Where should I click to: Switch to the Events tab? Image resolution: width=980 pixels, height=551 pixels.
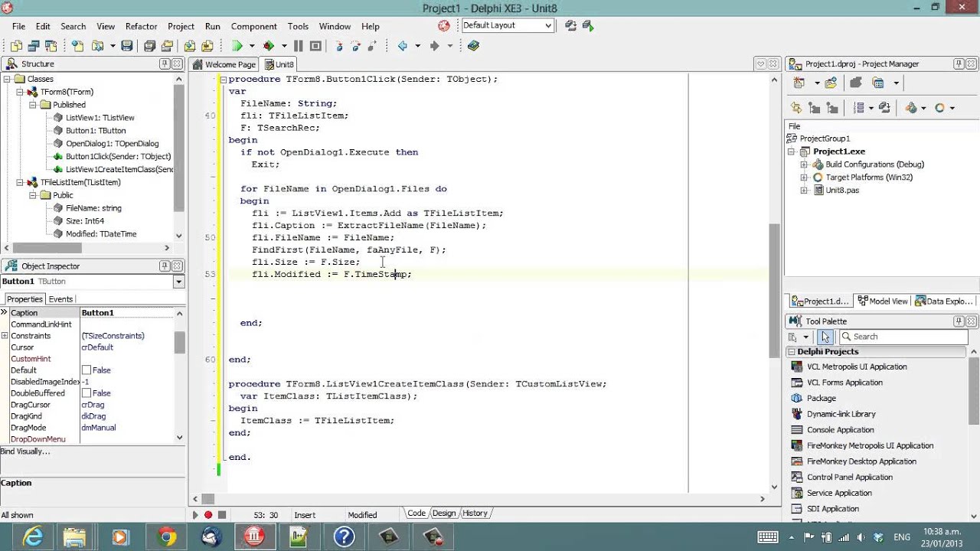click(x=60, y=299)
